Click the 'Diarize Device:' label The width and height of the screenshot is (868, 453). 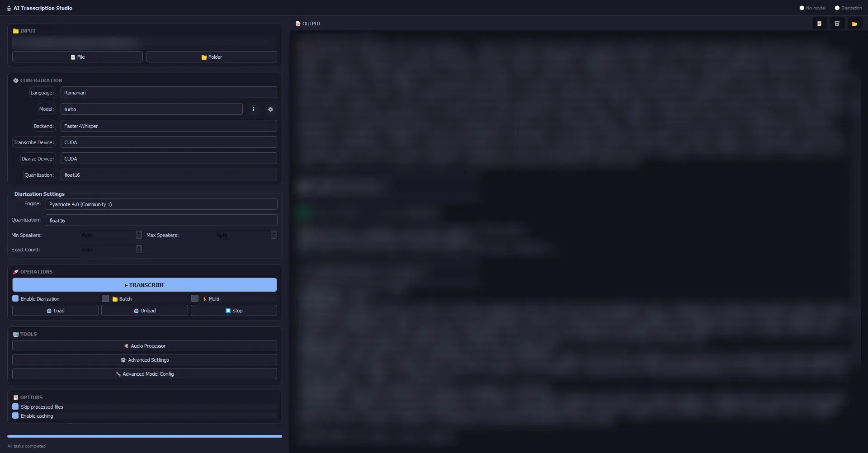click(x=38, y=159)
